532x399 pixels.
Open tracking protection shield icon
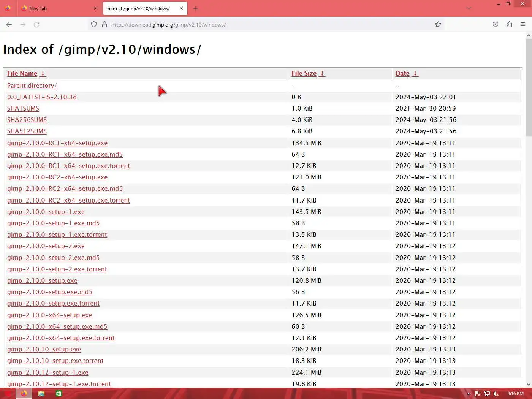point(94,25)
